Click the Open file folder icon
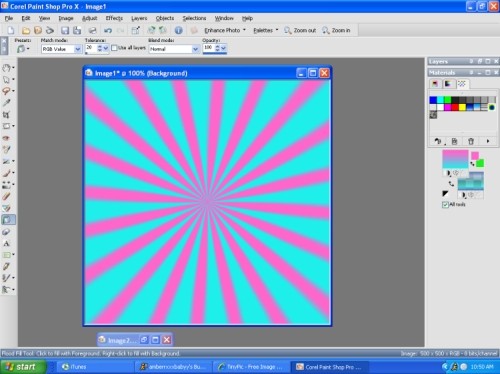This screenshot has height=374, width=500. tap(26, 30)
